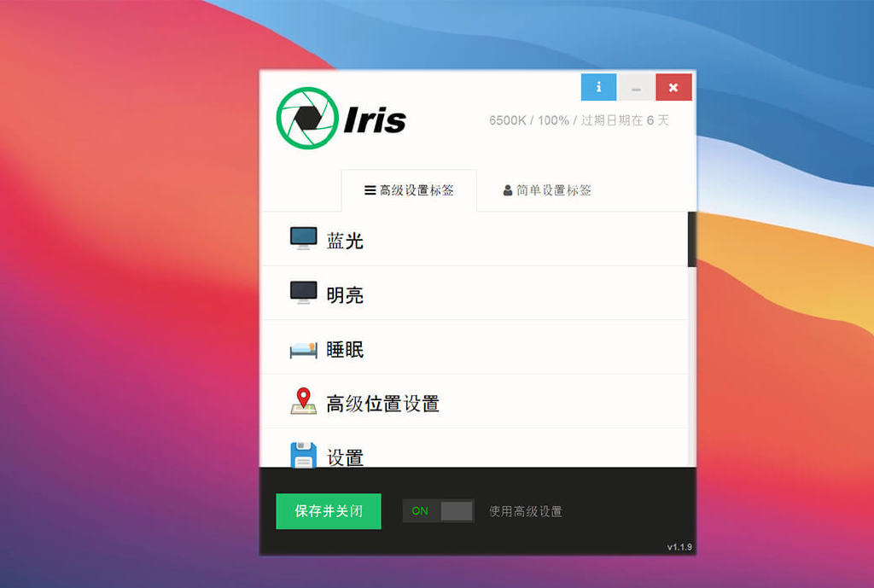Click the 使用高级设置 label
This screenshot has height=588, width=874.
pyautogui.click(x=526, y=511)
